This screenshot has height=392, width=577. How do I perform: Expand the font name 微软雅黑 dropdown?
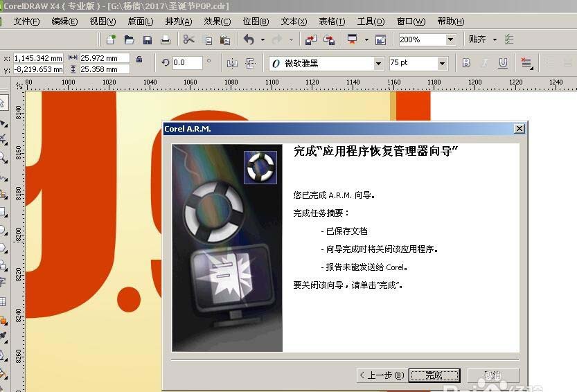[x=378, y=64]
